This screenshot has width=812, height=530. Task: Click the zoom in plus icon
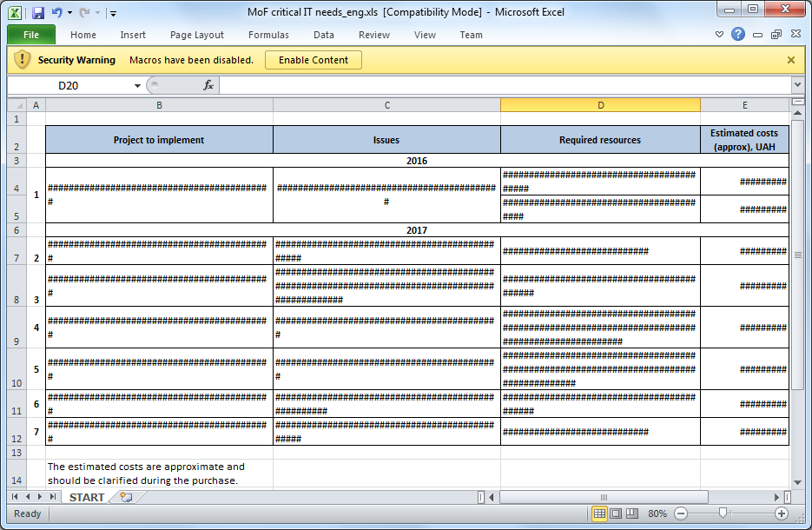click(x=781, y=513)
